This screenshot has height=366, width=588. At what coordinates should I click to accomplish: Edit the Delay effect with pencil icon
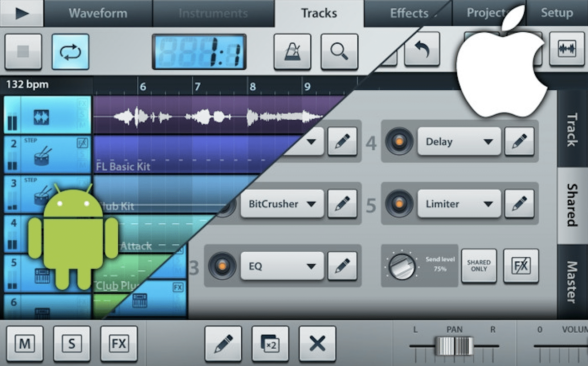[519, 142]
